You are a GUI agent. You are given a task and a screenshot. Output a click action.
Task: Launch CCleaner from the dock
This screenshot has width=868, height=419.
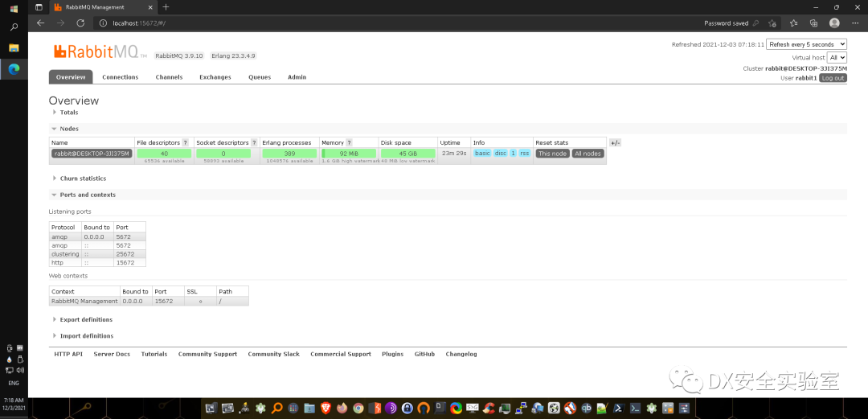pyautogui.click(x=489, y=409)
